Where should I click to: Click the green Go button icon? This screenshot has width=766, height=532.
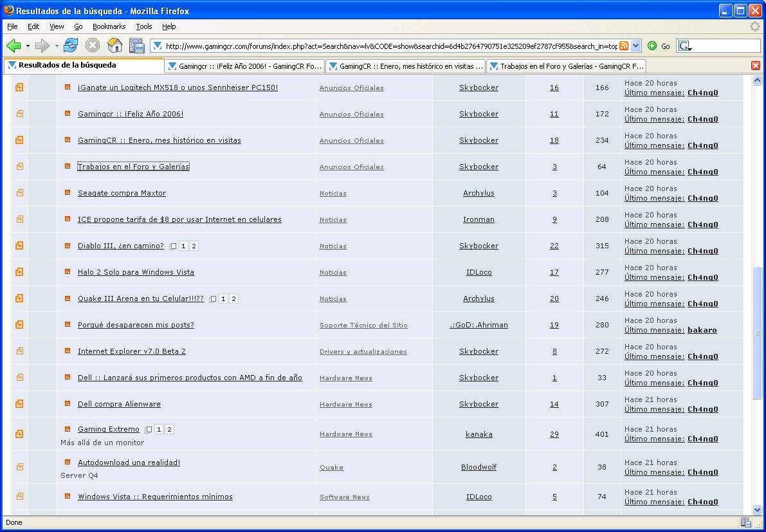tap(652, 46)
